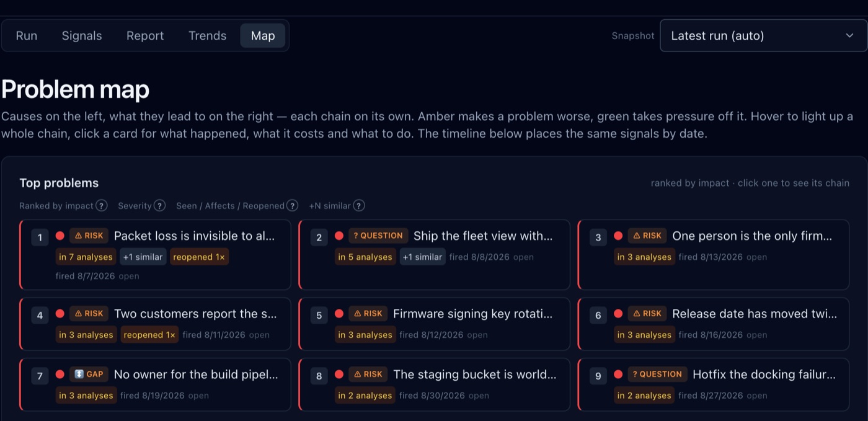868x421 pixels.
Task: Open the Snapshot dropdown
Action: point(763,35)
